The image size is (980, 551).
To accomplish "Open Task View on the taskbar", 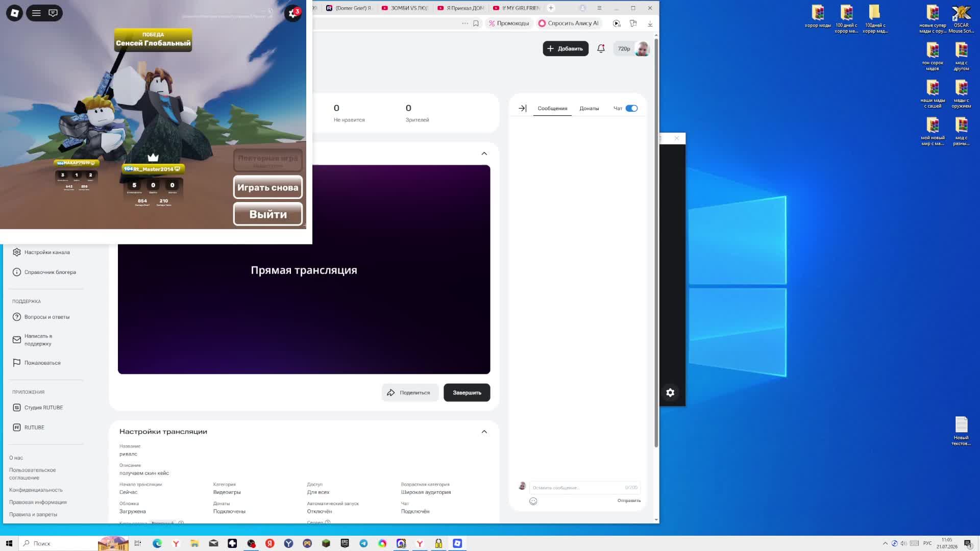I will tap(138, 543).
